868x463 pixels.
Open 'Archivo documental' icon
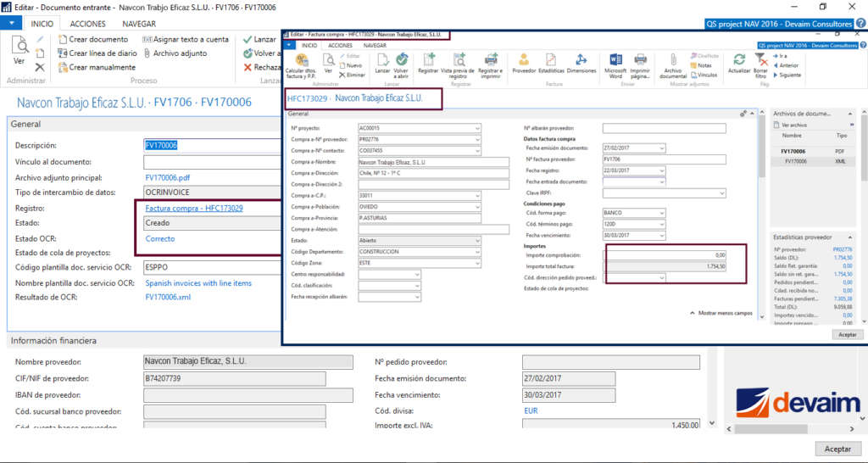pos(673,61)
